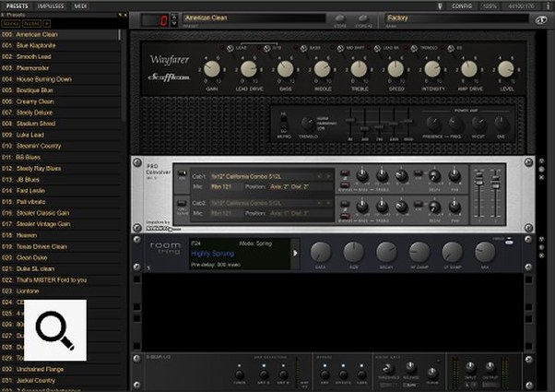Toggle the Room Thing power switch
This screenshot has height=392, width=555.
click(x=509, y=241)
